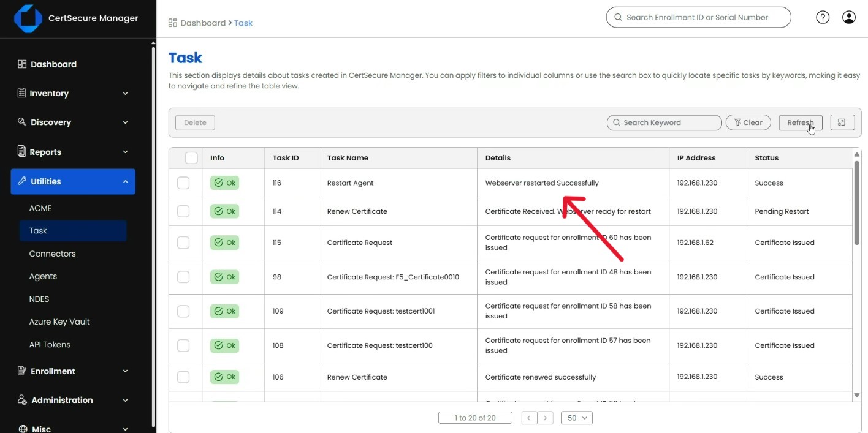The image size is (868, 433).
Task: Click the Ok info badge for task 109
Action: tap(224, 311)
